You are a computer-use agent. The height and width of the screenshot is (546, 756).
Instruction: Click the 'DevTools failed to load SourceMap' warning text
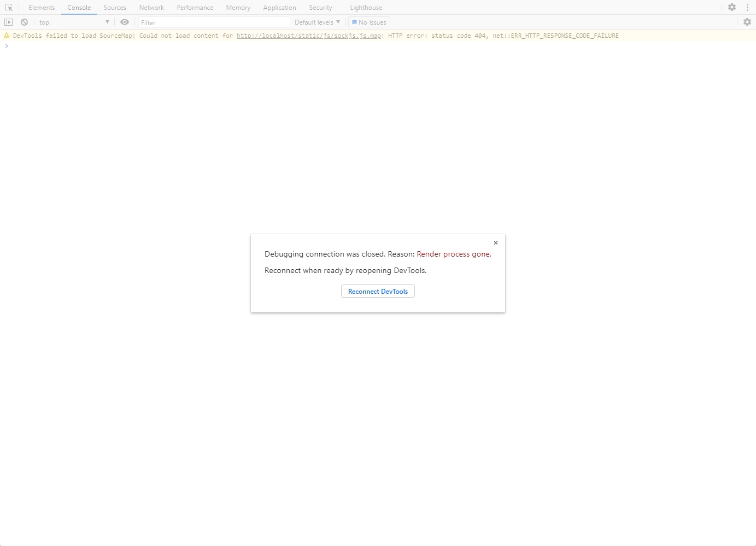(x=316, y=36)
